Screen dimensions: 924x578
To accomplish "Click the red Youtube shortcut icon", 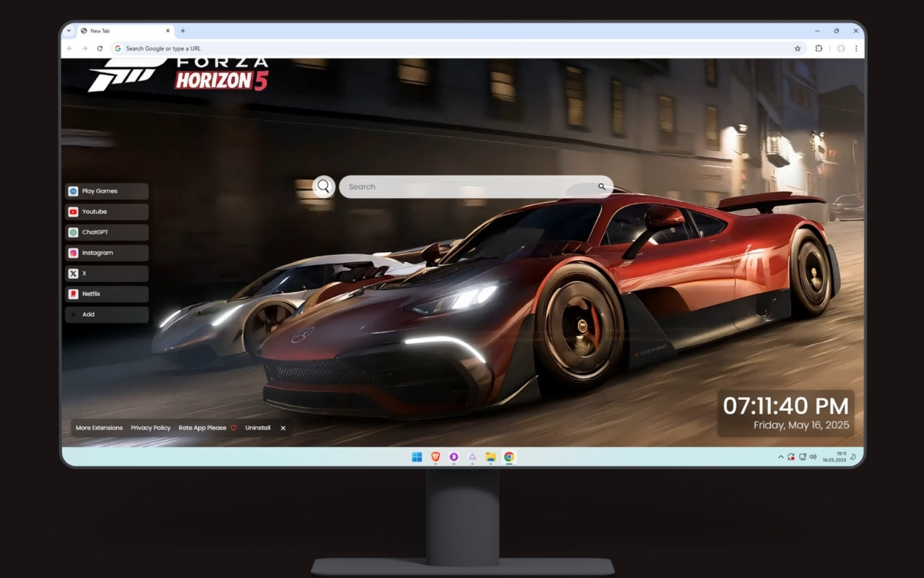I will point(73,212).
